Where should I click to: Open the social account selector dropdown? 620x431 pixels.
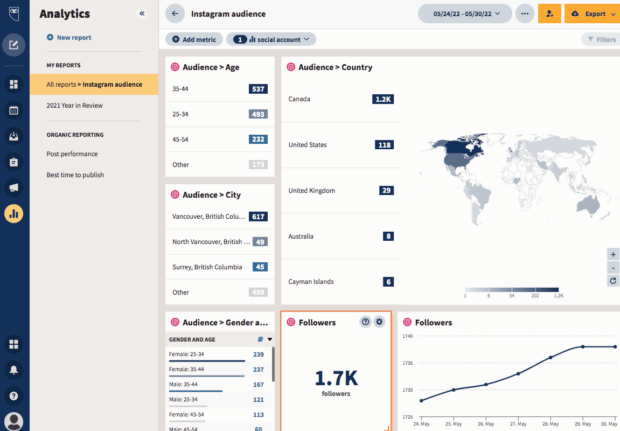point(271,39)
